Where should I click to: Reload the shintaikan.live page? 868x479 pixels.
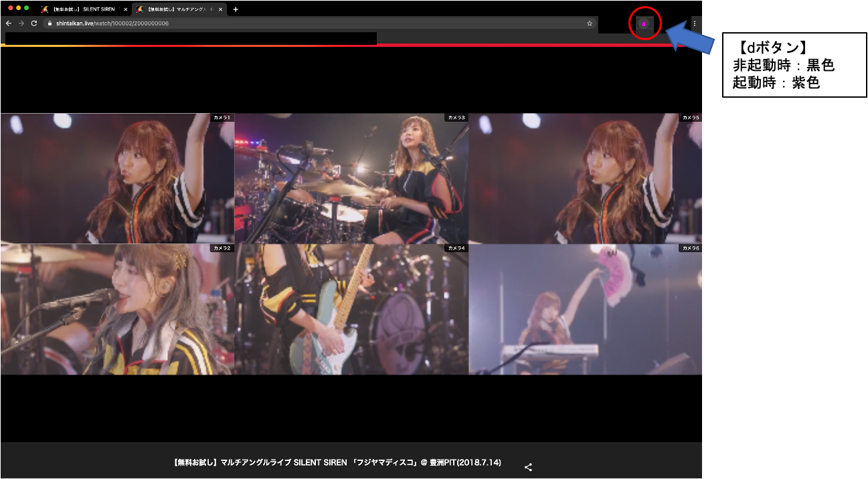point(32,22)
